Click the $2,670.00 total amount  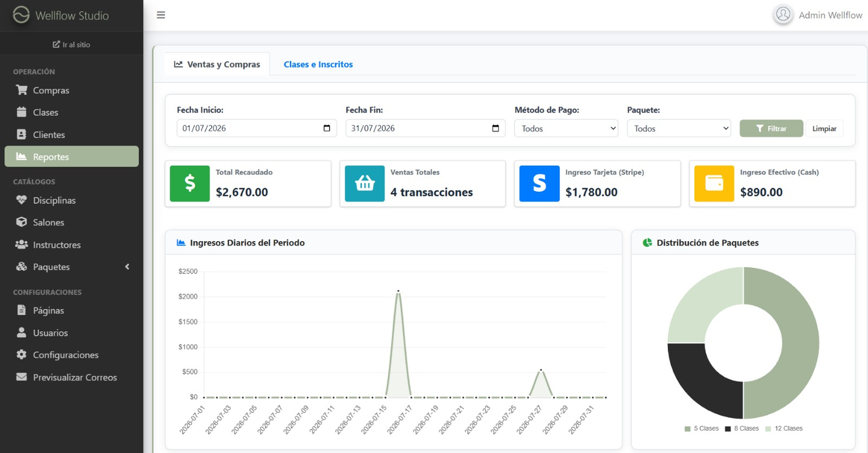(x=242, y=192)
